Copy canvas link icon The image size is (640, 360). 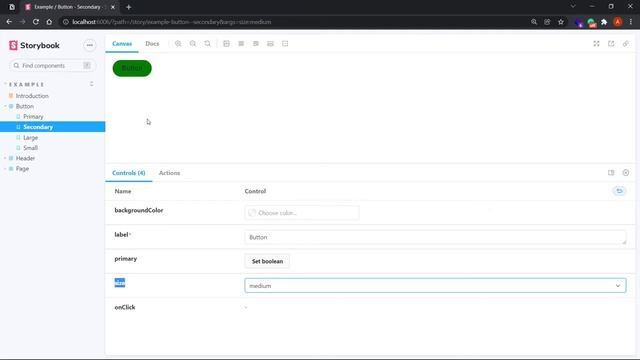click(x=626, y=44)
